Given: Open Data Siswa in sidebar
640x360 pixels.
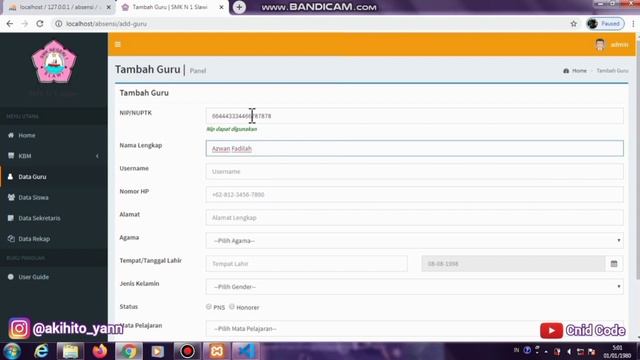Looking at the screenshot, I should [x=54, y=198].
